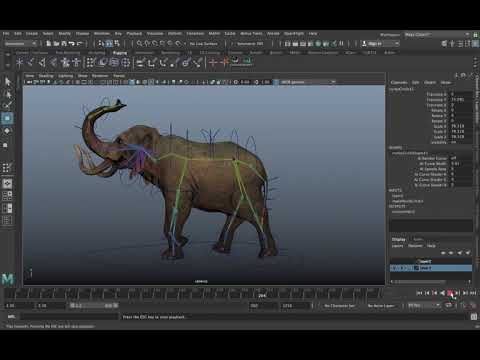Screen dimensions: 480x360
Task: Click the Parent constraint shelf icon
Action: coord(140,62)
